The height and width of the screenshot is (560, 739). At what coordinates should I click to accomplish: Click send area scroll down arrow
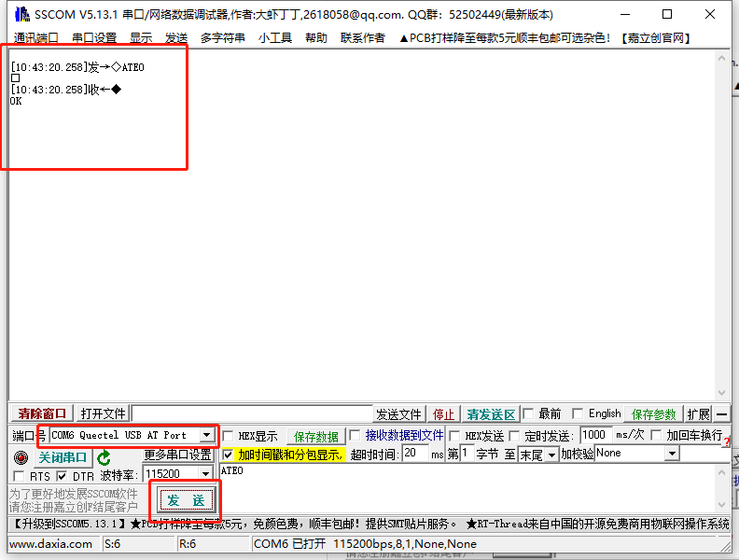[x=721, y=505]
